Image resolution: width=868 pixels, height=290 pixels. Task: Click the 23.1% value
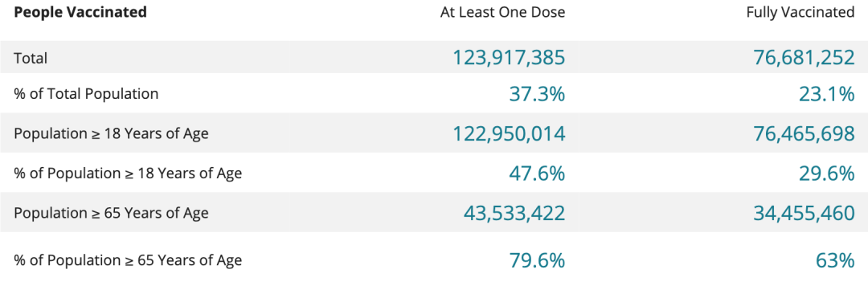(826, 95)
